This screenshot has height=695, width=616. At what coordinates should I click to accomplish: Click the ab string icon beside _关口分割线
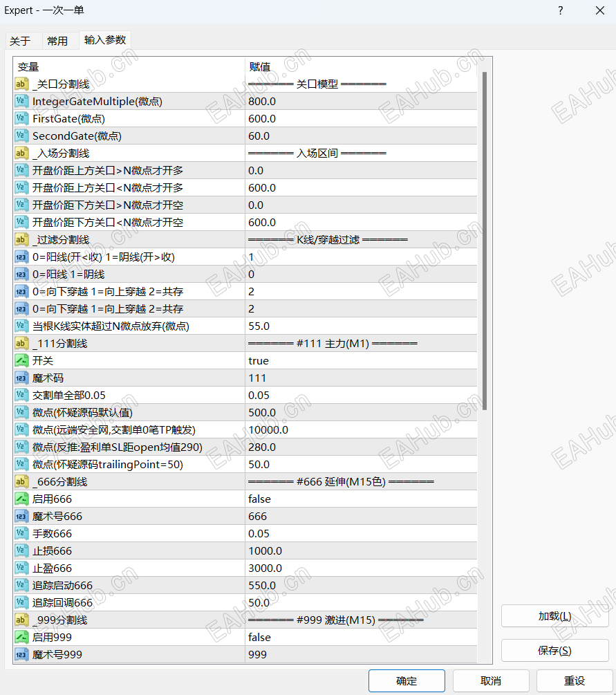[x=20, y=84]
